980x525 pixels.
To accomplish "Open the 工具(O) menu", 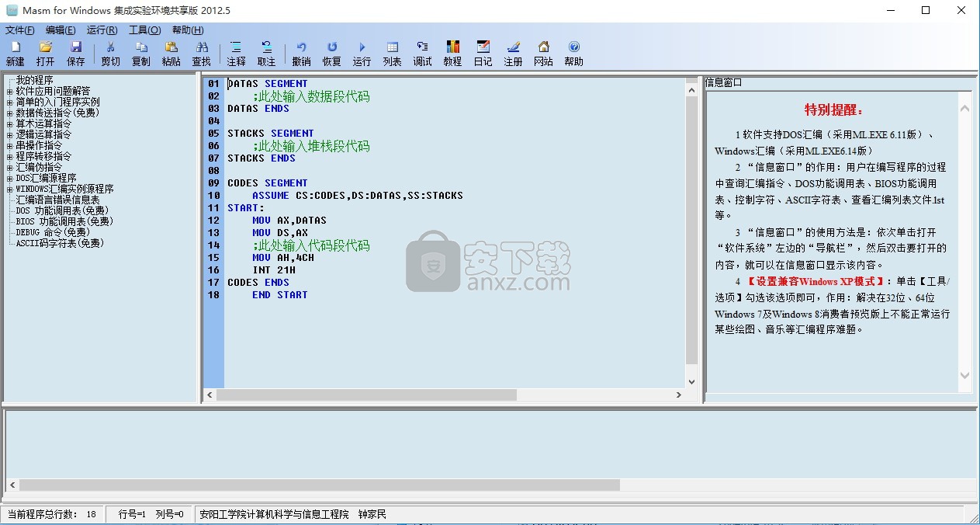I will [144, 30].
